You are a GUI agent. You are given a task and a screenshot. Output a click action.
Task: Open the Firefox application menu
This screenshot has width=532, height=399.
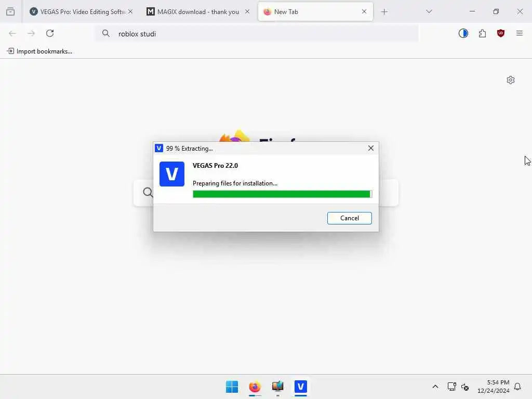(x=519, y=33)
